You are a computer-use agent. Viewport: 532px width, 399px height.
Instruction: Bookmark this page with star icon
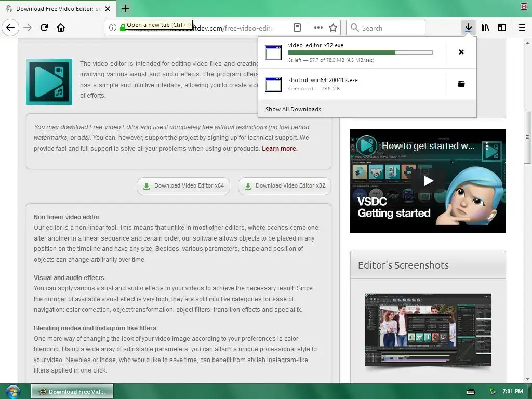coord(333,28)
